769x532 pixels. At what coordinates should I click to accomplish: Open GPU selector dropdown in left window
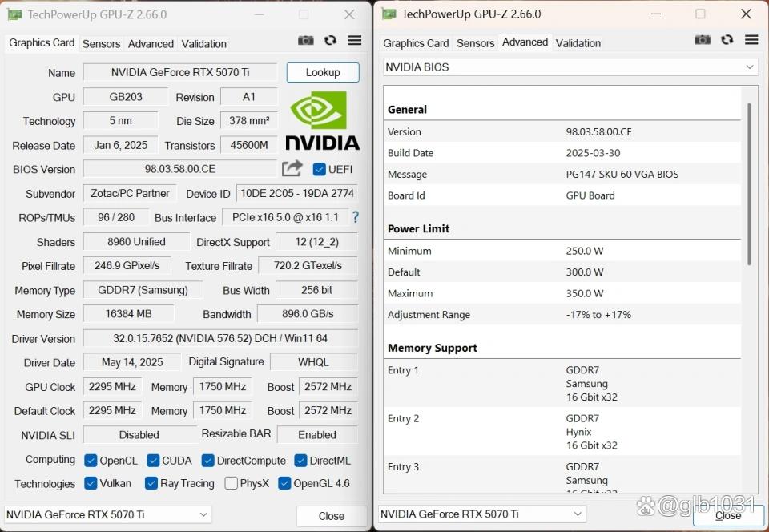[108, 514]
